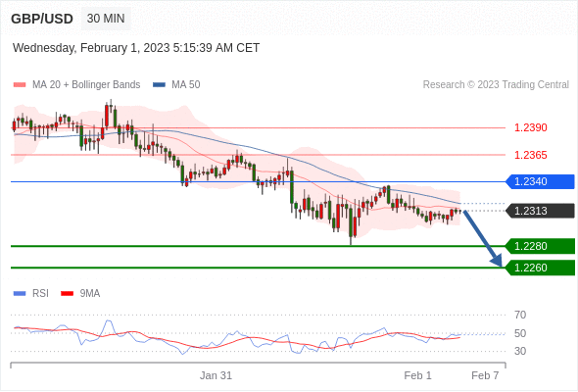Screen dimensions: 578x392
Task: Click the RSI blue legend swatch
Action: [20, 294]
